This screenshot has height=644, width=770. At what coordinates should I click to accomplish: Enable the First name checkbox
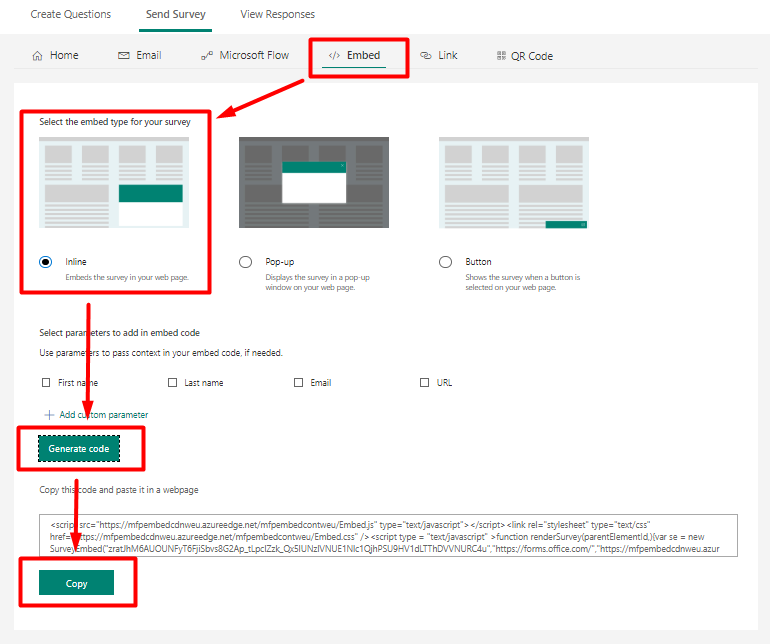tap(46, 382)
